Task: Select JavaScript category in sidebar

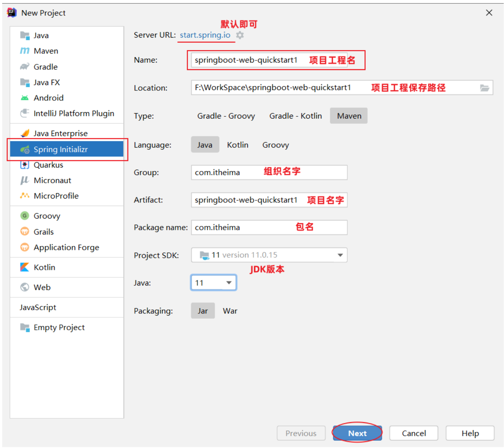Action: coord(67,307)
